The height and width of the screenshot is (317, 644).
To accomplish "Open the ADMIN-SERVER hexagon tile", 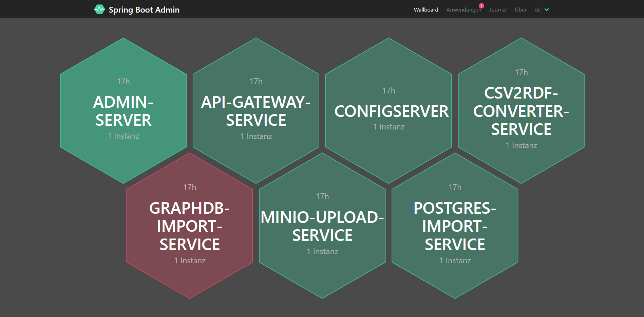I will [x=124, y=111].
